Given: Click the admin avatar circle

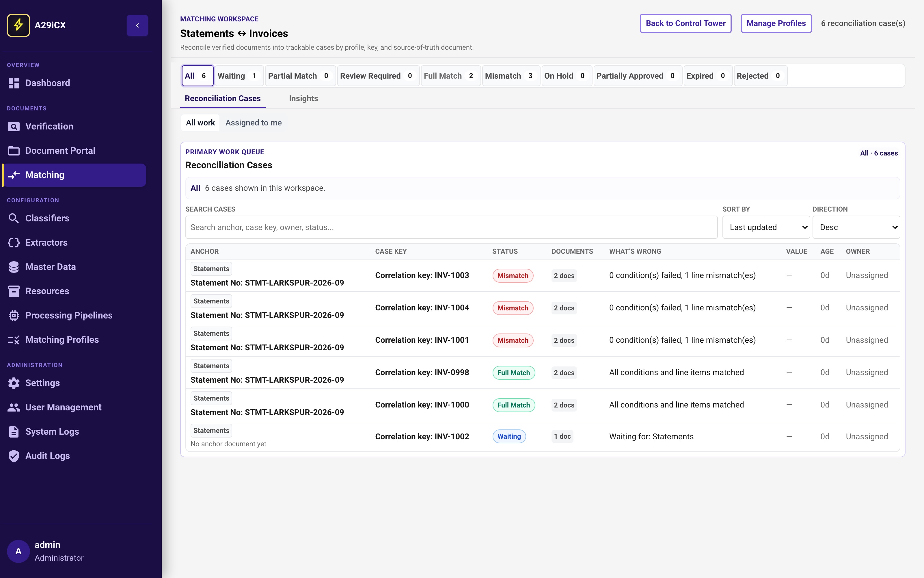Looking at the screenshot, I should (18, 551).
